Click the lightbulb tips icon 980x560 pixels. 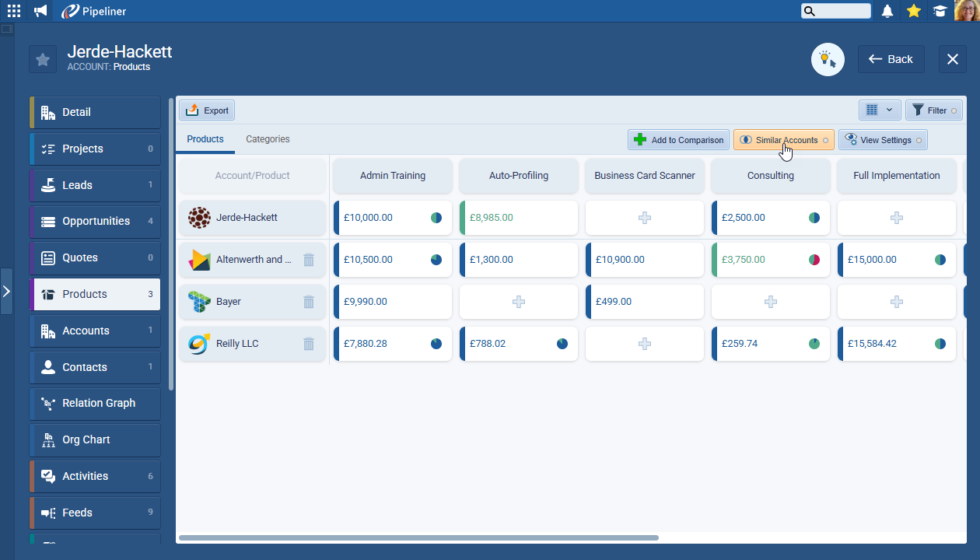coord(828,60)
